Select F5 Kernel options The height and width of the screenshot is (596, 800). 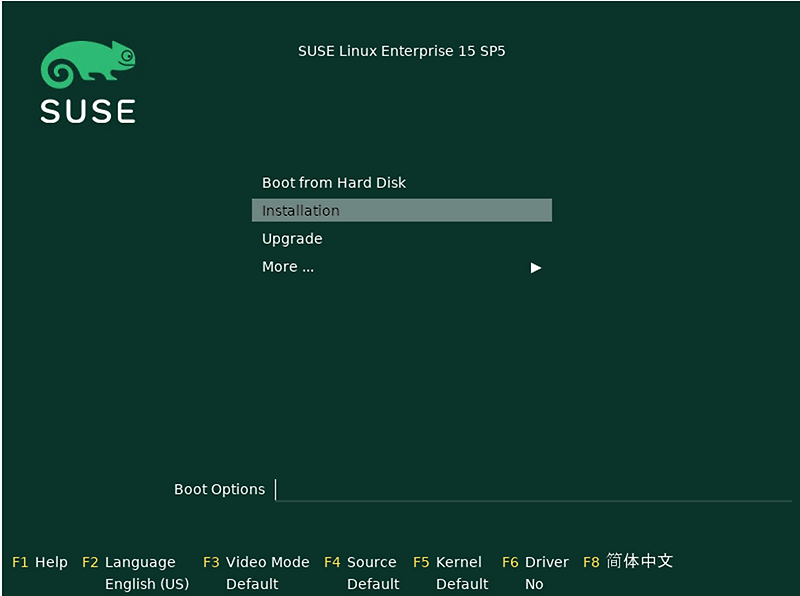[x=448, y=562]
